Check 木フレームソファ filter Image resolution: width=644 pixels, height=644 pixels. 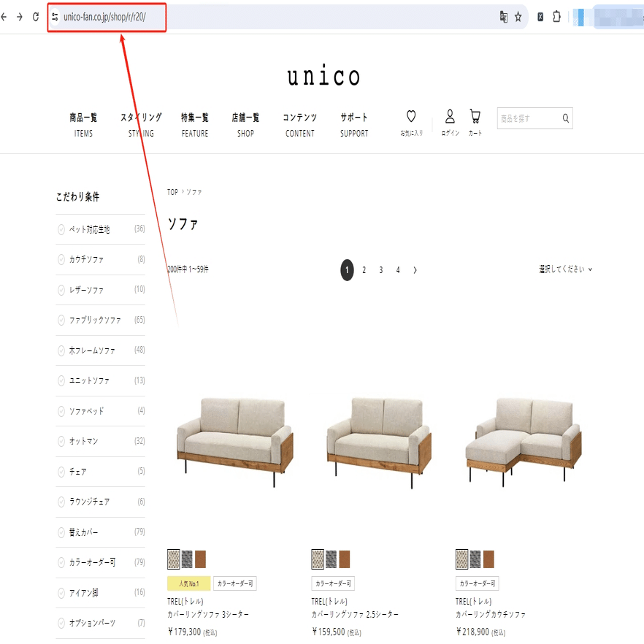click(x=61, y=350)
